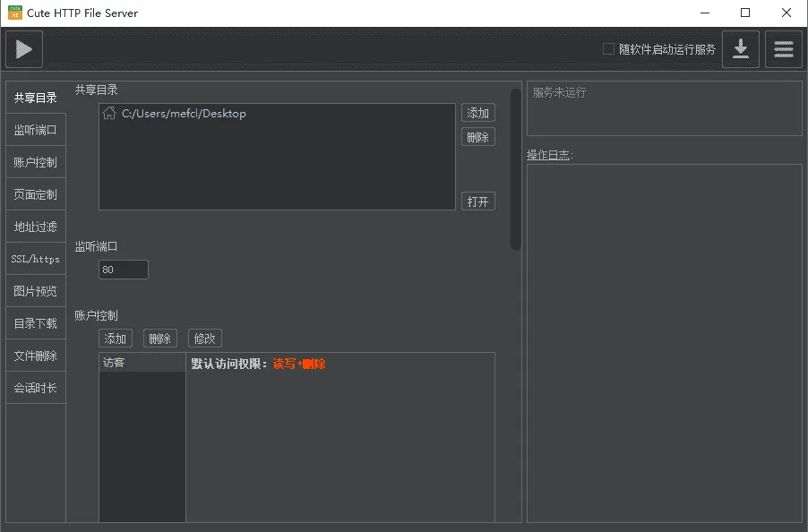This screenshot has width=808, height=532.
Task: Open the hamburger menu
Action: coord(783,48)
